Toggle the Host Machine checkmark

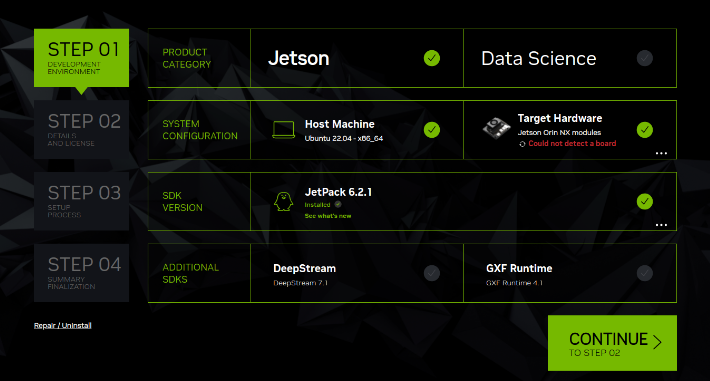click(x=432, y=130)
